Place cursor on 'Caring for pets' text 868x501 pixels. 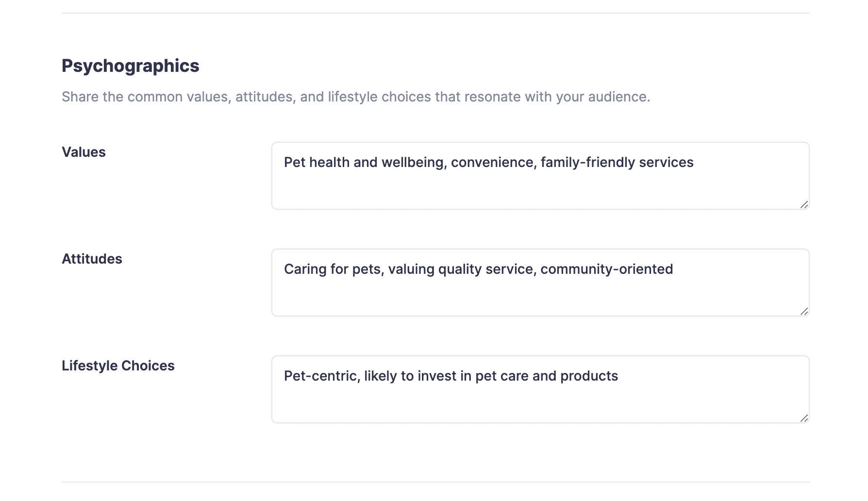(333, 269)
